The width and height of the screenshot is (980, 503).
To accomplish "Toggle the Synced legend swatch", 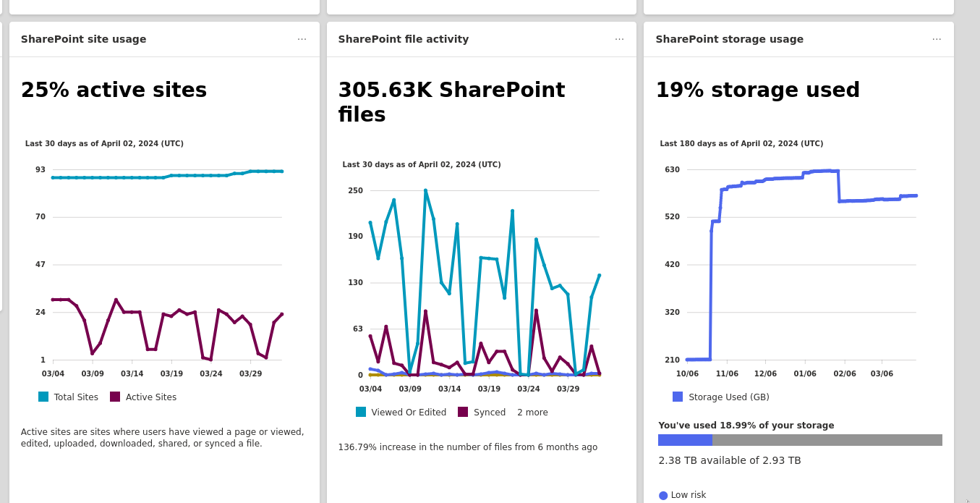I will (x=463, y=412).
